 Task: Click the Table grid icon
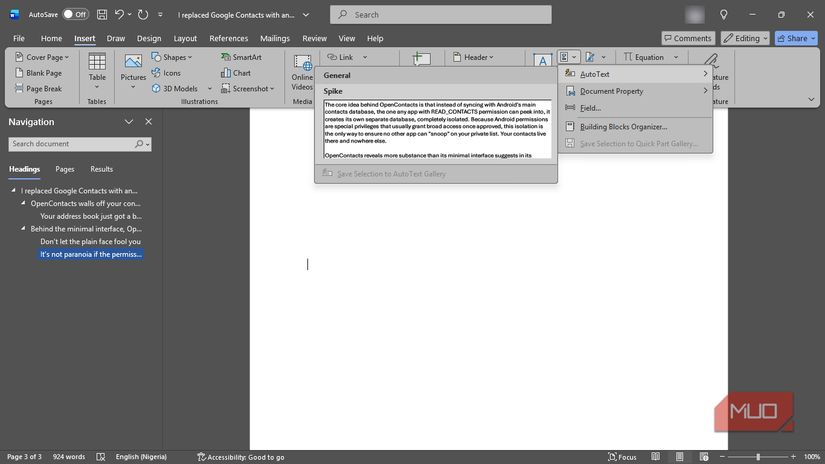click(x=97, y=62)
